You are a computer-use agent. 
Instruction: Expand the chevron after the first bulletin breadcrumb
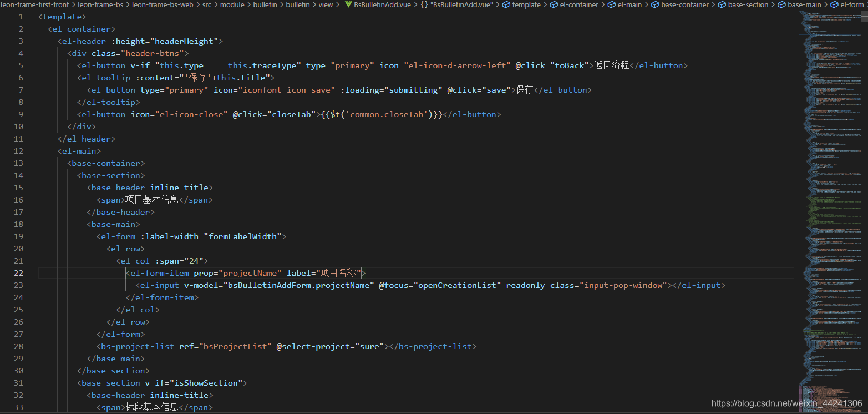(281, 4)
